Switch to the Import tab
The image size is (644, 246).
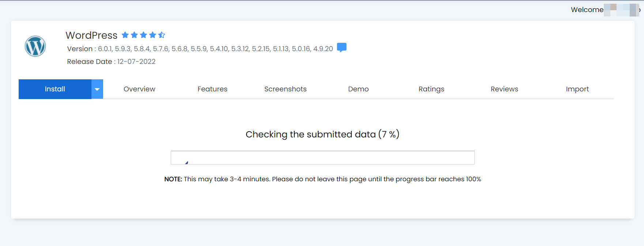(577, 89)
